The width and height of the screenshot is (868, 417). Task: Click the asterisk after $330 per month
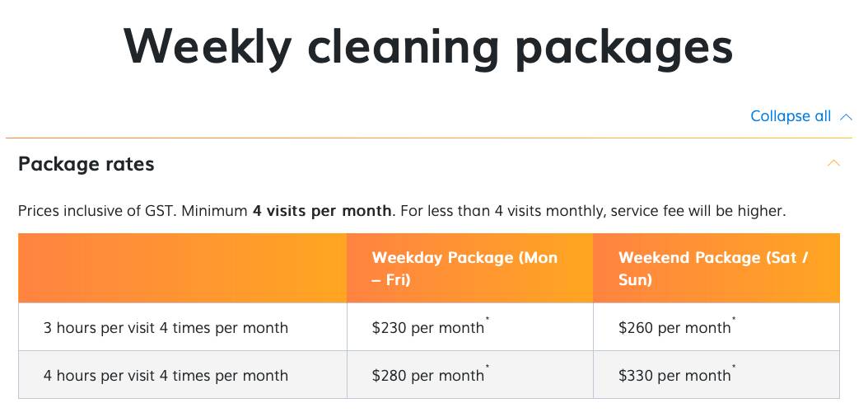click(734, 368)
